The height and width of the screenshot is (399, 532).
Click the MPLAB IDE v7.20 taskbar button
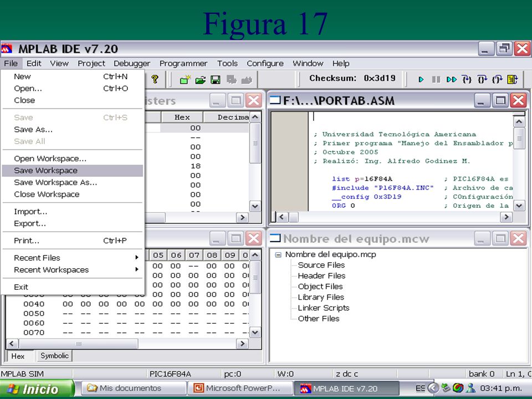tap(346, 388)
